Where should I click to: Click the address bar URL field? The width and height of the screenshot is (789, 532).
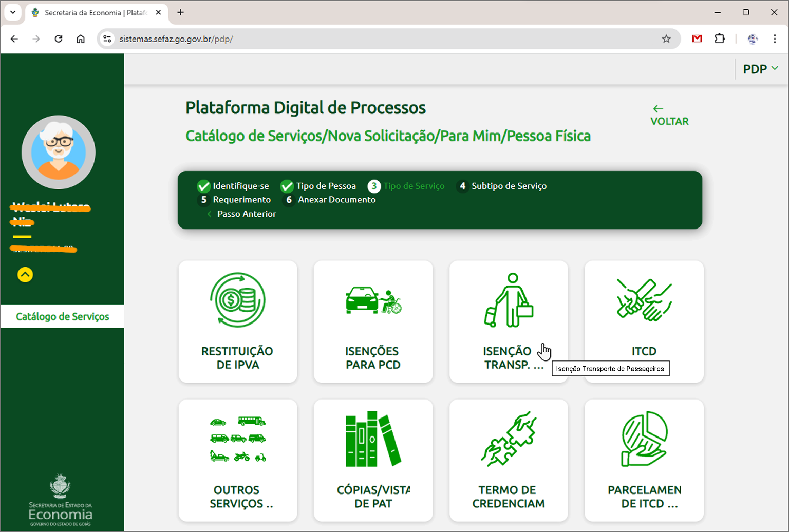point(360,39)
